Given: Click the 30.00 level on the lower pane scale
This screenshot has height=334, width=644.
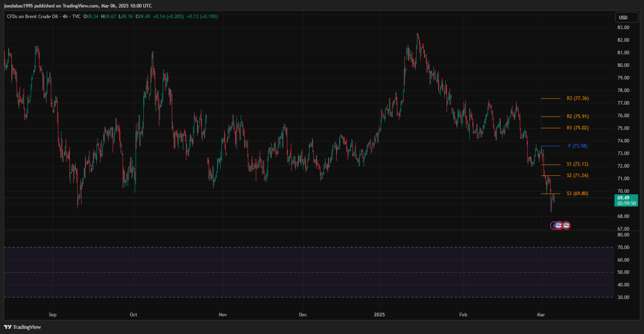Looking at the screenshot, I should point(623,297).
